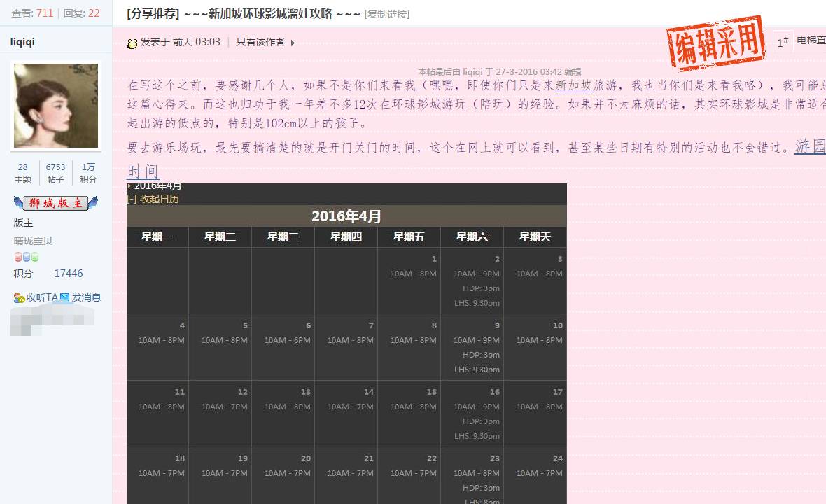Screen dimensions: 826x504
Task: Select April 20 calendar cell
Action: 283,476
